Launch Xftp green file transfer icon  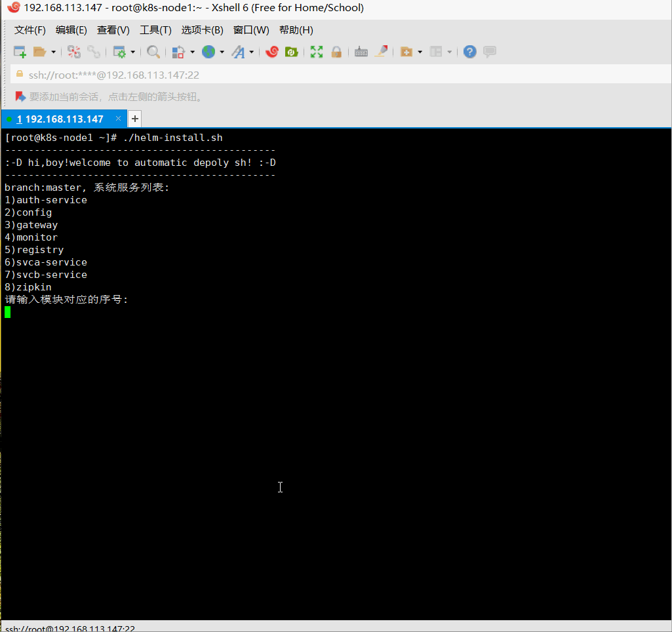[292, 52]
